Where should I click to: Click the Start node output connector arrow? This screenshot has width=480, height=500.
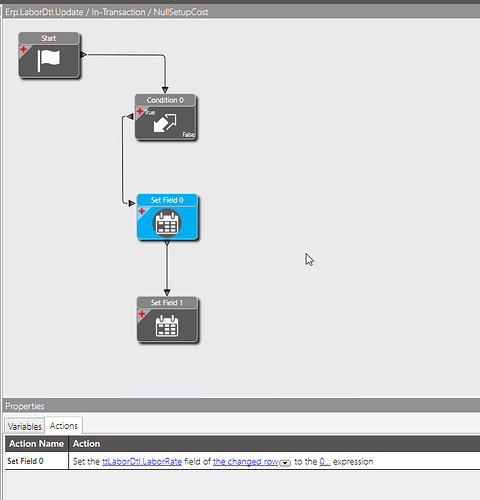click(84, 54)
